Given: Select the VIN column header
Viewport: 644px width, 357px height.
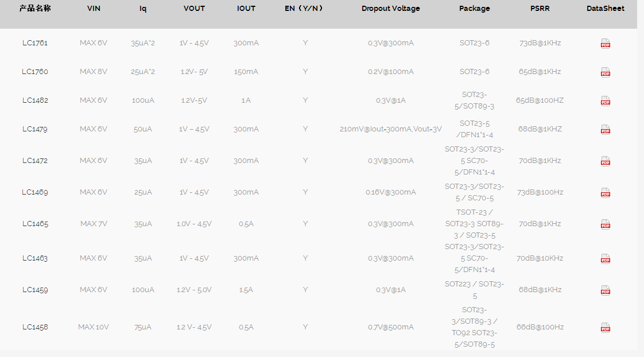Looking at the screenshot, I should click(x=94, y=8).
